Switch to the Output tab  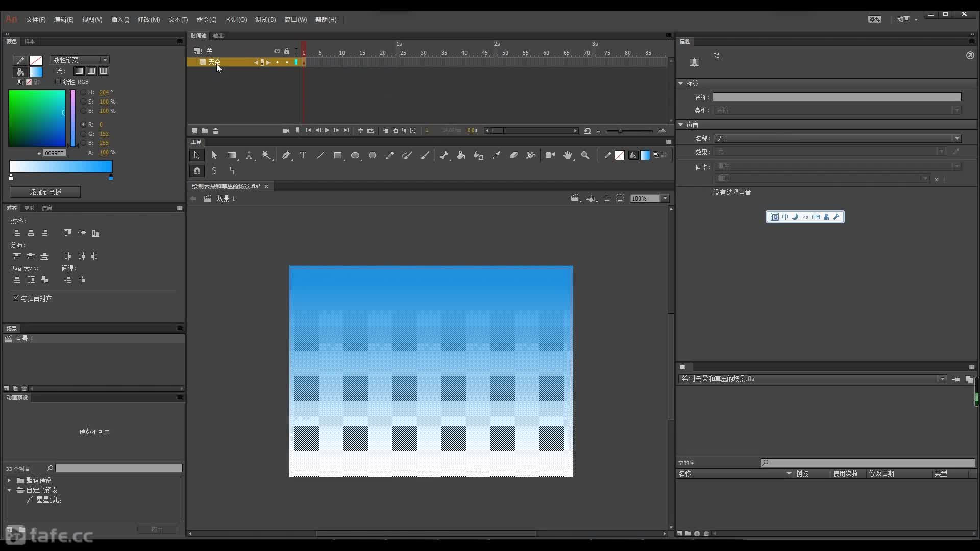pos(218,35)
